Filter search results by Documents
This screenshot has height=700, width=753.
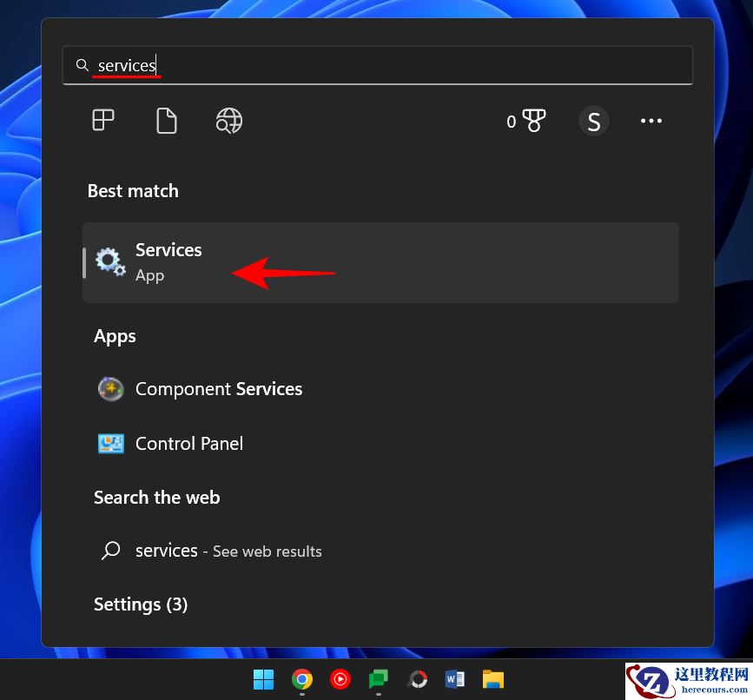click(165, 121)
